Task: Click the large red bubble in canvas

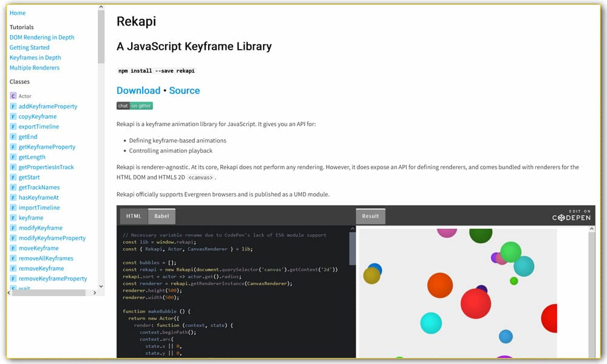Action: coord(475,303)
